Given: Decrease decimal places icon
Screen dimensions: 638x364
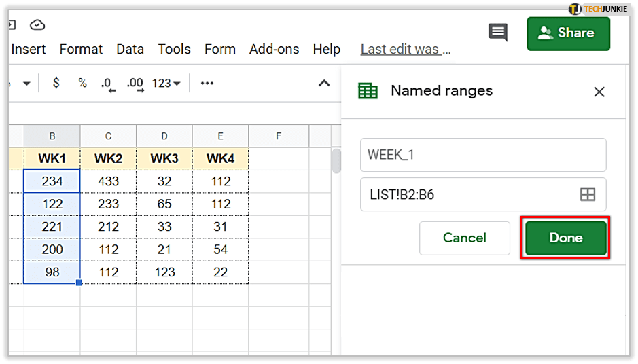Looking at the screenshot, I should click(108, 84).
